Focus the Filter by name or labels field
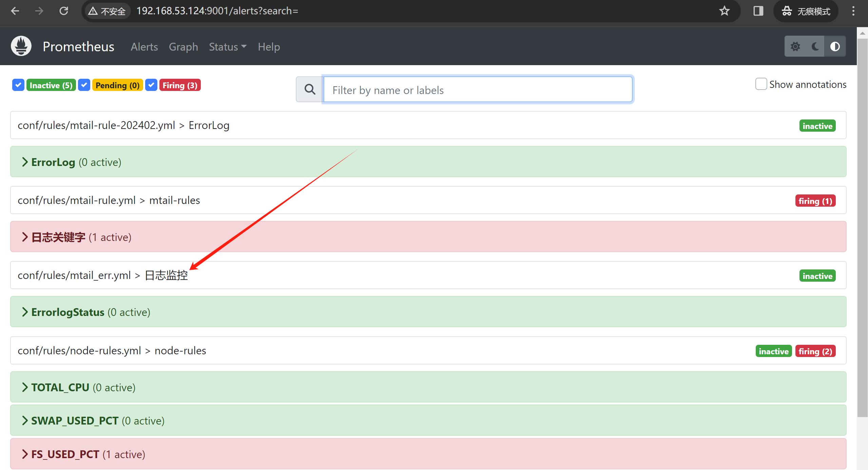 478,90
